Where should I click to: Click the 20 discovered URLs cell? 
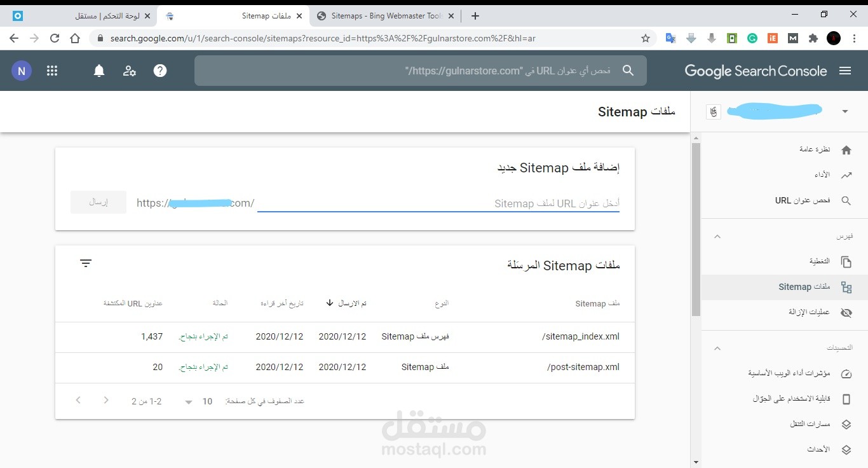pos(158,367)
